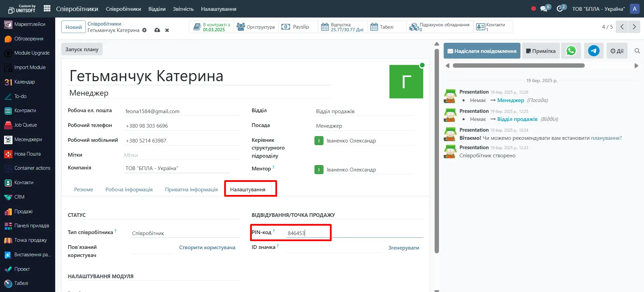Open the Звітність top menu

[x=183, y=9]
